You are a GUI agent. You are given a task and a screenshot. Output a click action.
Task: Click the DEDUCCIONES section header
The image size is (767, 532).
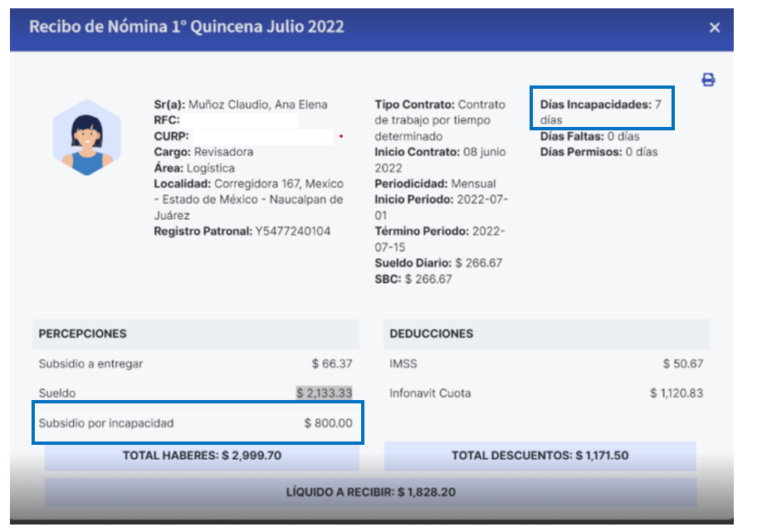point(546,334)
